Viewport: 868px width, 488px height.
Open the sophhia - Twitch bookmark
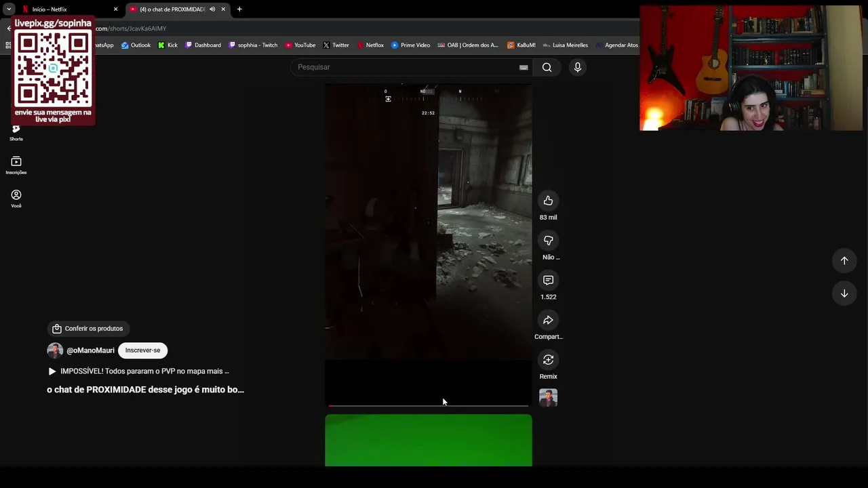pyautogui.click(x=253, y=45)
